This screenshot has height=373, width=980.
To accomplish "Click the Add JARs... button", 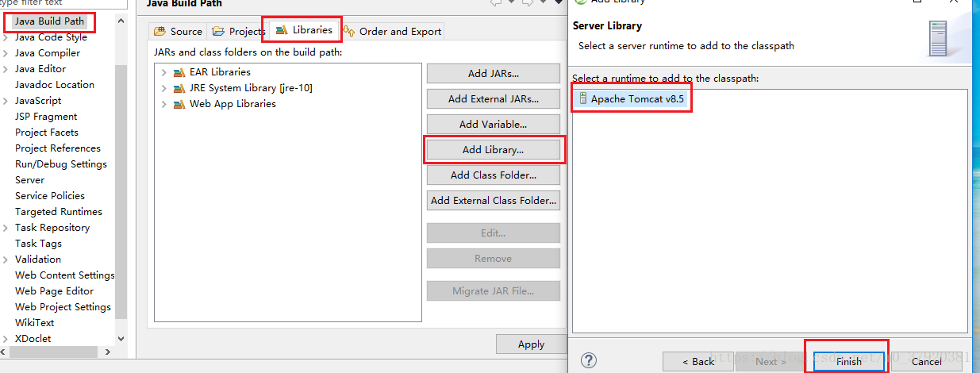I will click(x=493, y=74).
